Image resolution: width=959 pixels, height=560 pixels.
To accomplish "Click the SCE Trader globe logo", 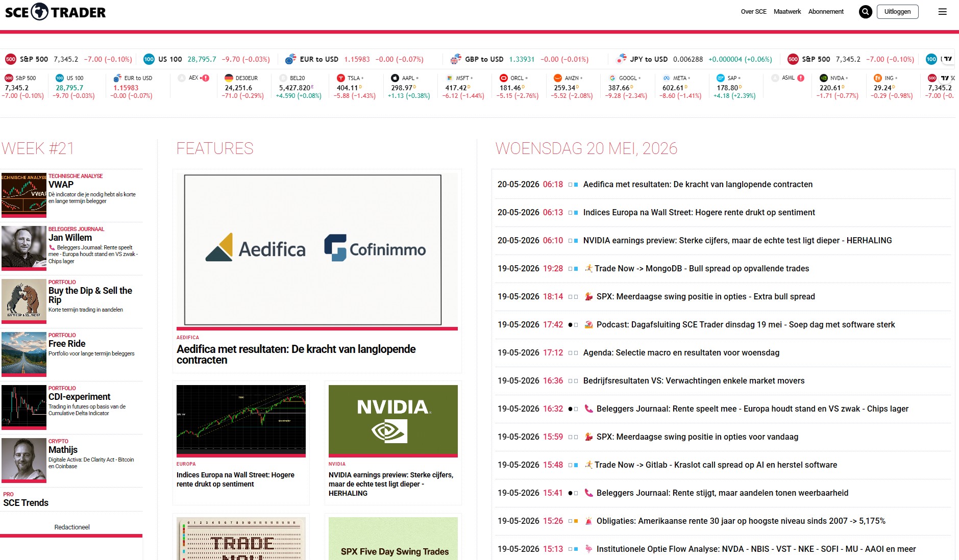I will tap(40, 11).
